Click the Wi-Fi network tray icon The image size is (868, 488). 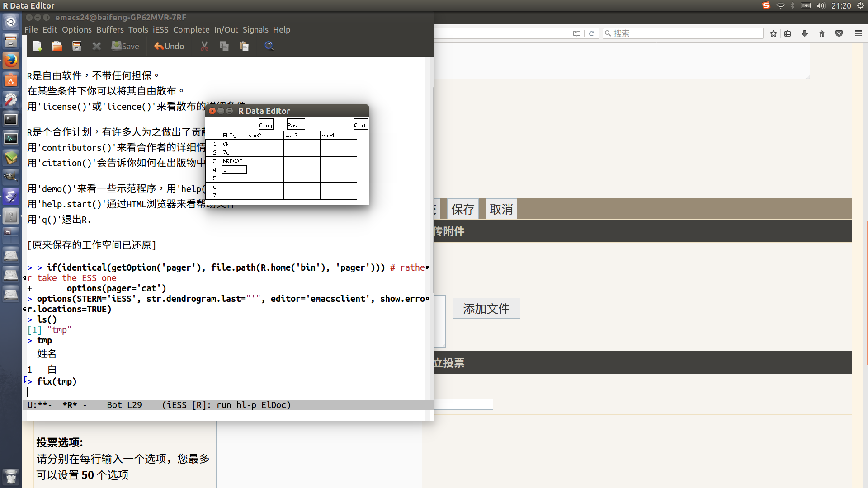pos(781,5)
